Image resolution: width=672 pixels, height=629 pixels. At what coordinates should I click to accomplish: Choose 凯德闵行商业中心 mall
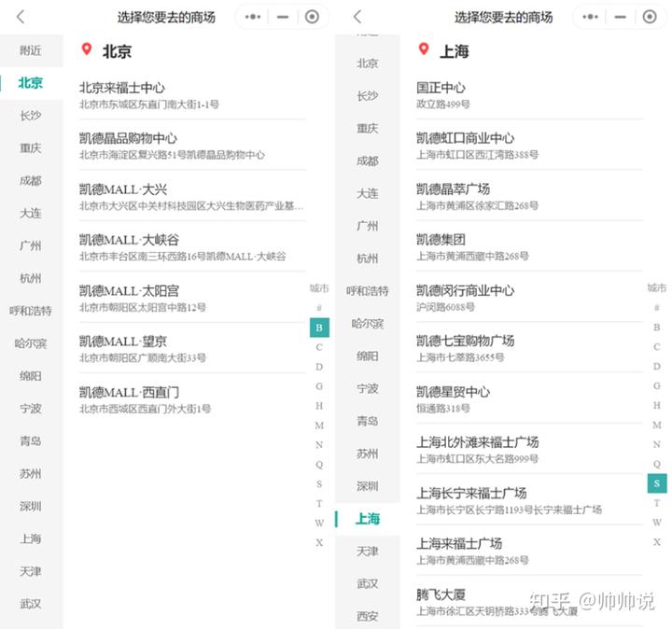click(530, 298)
